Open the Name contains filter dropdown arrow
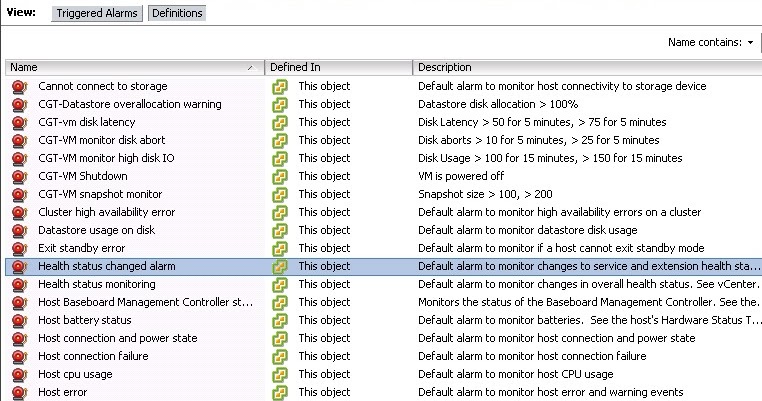 tap(750, 43)
